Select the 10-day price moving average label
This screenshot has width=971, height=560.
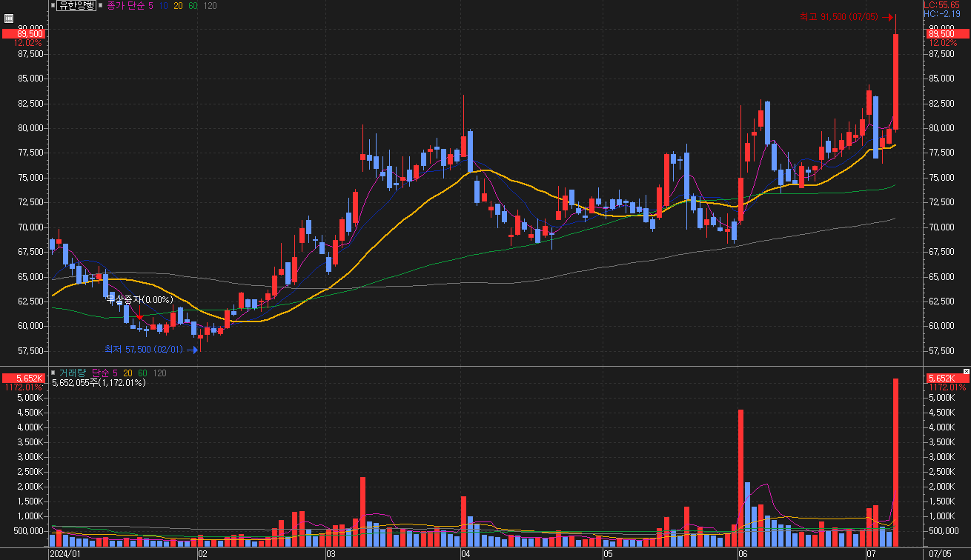(165, 5)
